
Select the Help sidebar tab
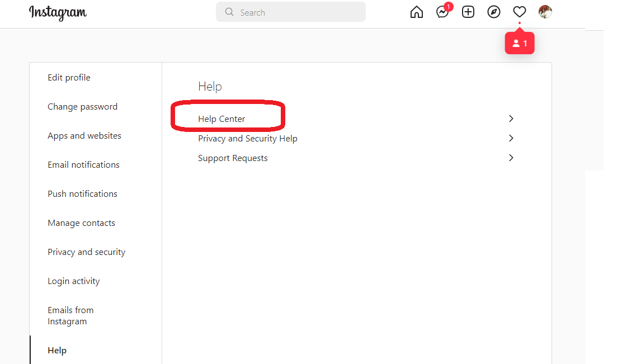57,351
